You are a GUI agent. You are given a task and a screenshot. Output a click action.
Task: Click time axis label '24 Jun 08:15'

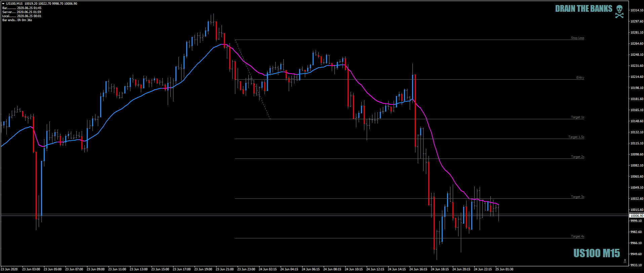332,269
